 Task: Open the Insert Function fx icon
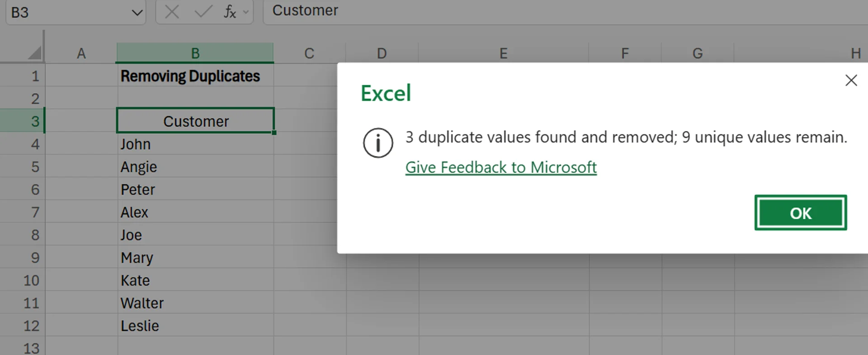230,12
